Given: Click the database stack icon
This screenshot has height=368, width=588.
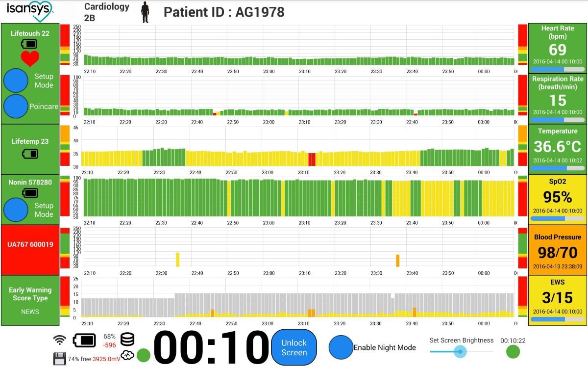Looking at the screenshot, I should tap(127, 340).
